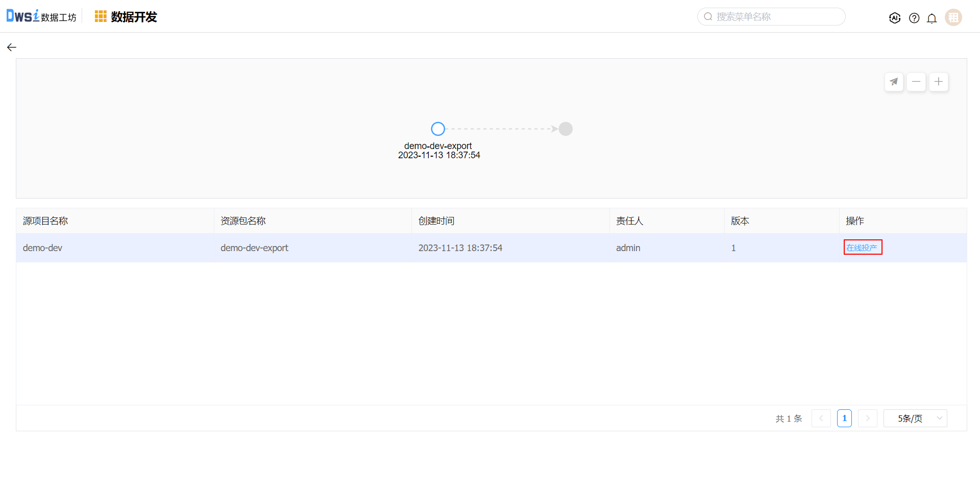Click the back arrow icon
980x491 pixels.
pos(12,47)
